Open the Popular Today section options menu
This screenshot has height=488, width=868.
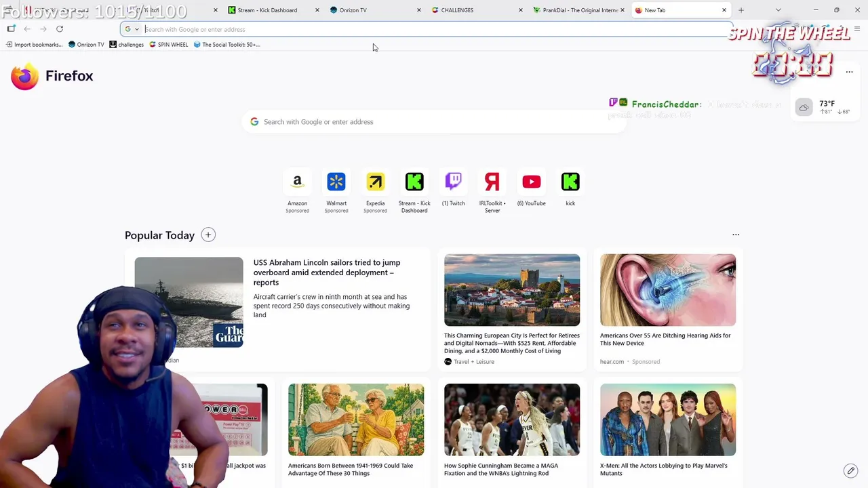click(x=736, y=235)
